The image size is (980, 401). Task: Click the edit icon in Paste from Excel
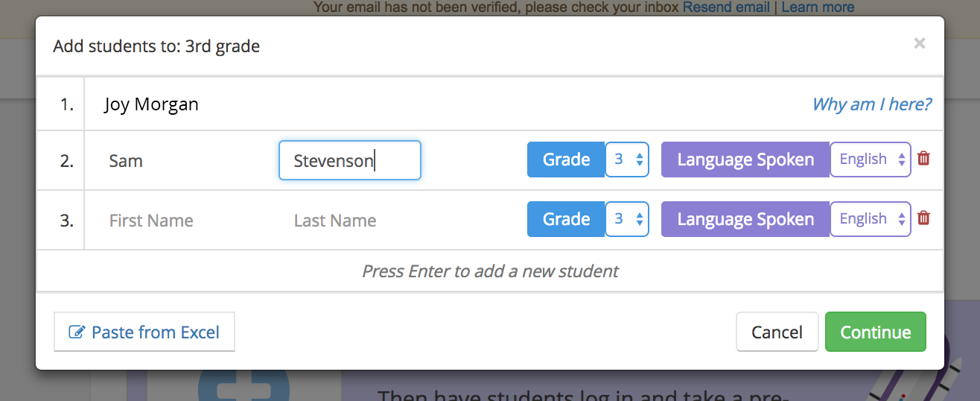pyautogui.click(x=77, y=332)
